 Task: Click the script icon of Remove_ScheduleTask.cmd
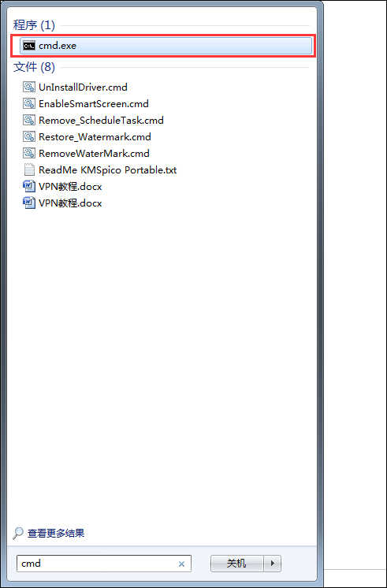pos(29,121)
